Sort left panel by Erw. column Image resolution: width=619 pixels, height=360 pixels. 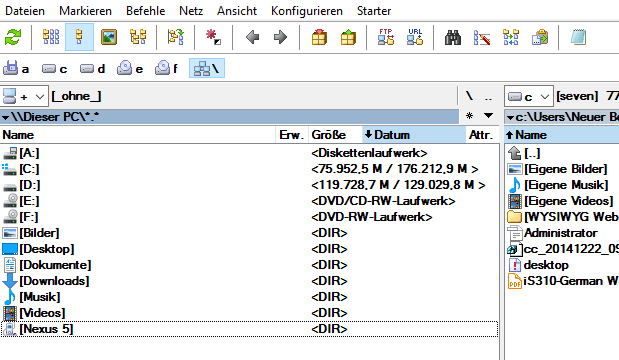pos(291,135)
